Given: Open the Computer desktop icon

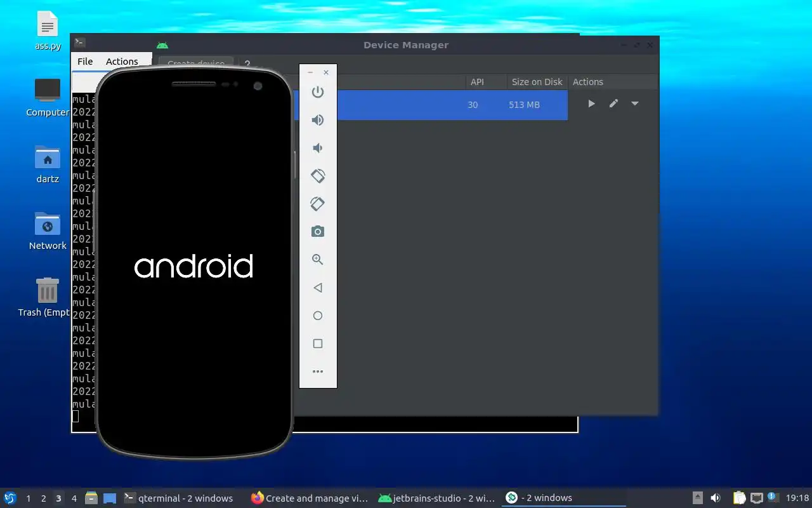Looking at the screenshot, I should coord(48,98).
